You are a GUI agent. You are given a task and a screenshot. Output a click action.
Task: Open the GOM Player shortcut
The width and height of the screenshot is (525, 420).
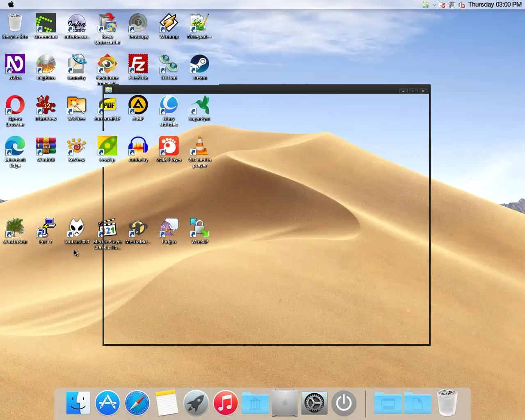[169, 149]
